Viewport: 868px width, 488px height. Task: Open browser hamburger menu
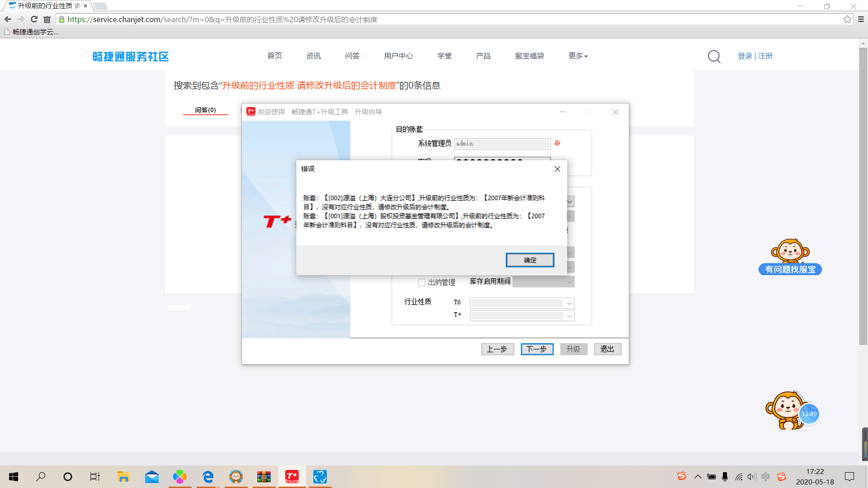(x=861, y=19)
